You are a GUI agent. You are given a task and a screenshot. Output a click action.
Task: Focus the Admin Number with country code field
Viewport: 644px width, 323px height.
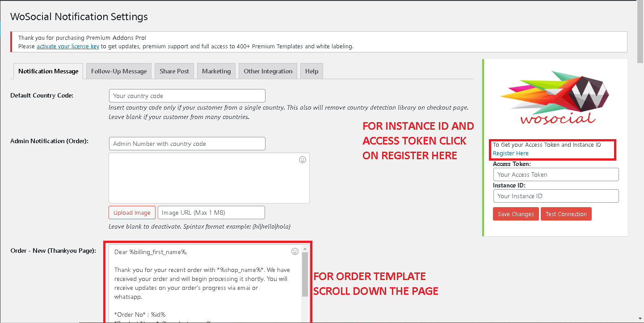click(x=187, y=144)
